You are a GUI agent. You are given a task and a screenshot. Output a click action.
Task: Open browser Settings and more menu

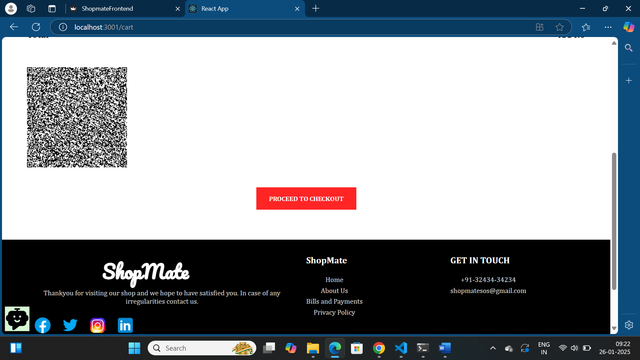(608, 27)
